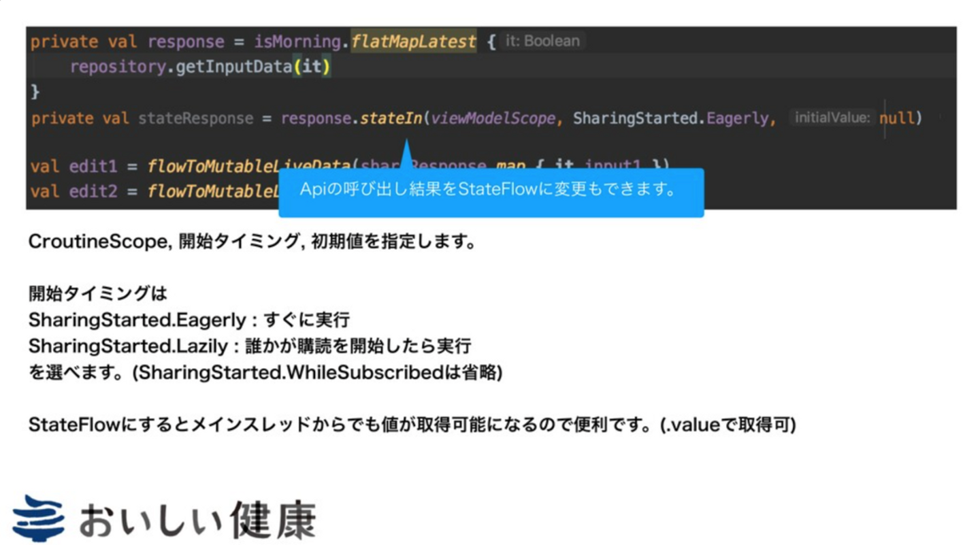
Task: Click viewModelScope argument in code
Action: (493, 118)
